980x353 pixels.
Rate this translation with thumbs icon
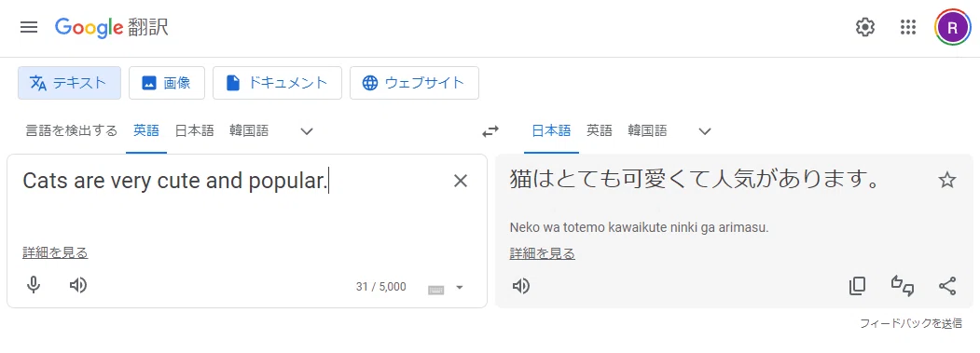[x=903, y=286]
